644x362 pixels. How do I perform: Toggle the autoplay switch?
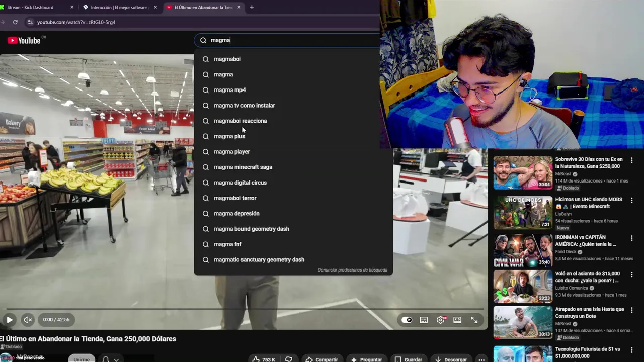(407, 320)
